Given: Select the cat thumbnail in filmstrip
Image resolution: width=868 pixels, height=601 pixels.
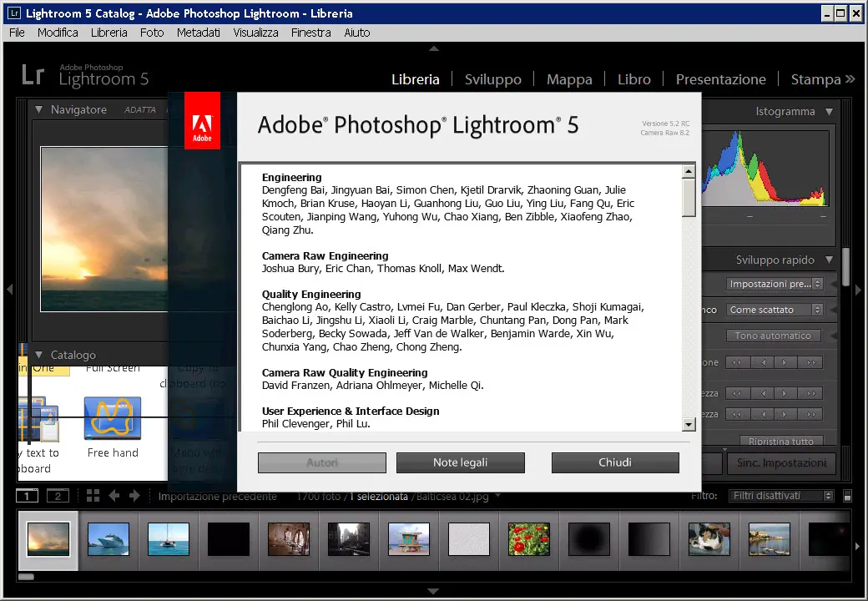Looking at the screenshot, I should 709,539.
